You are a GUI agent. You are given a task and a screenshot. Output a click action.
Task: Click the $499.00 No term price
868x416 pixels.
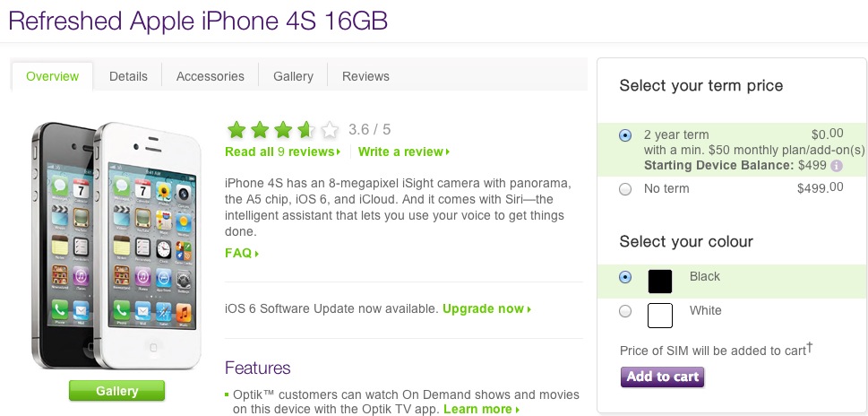point(821,187)
